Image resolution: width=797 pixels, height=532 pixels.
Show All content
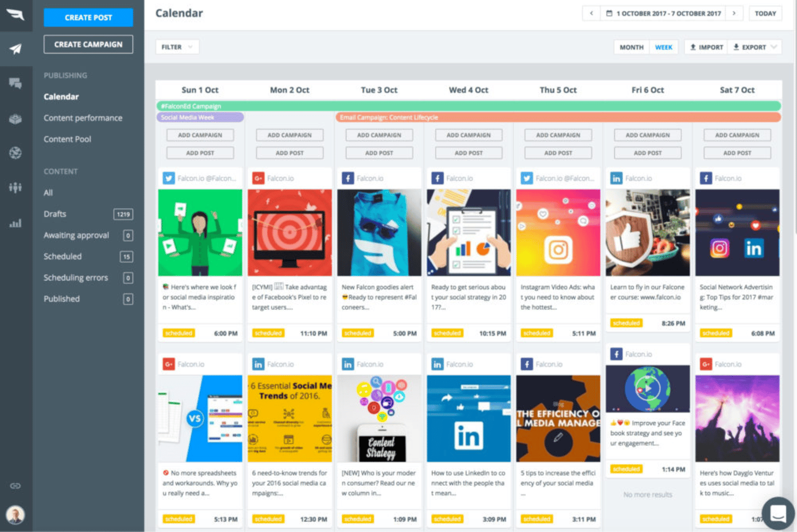[x=48, y=193]
